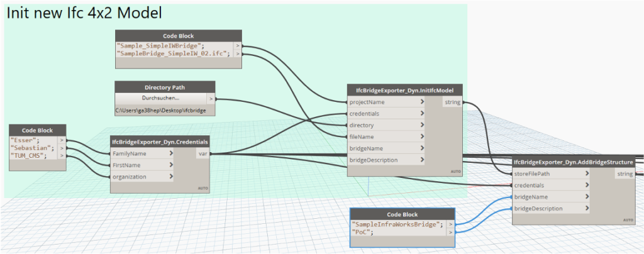Click storeFilePath input port on AddBridgeStructure
This screenshot has height=254, width=644.
tap(551, 174)
